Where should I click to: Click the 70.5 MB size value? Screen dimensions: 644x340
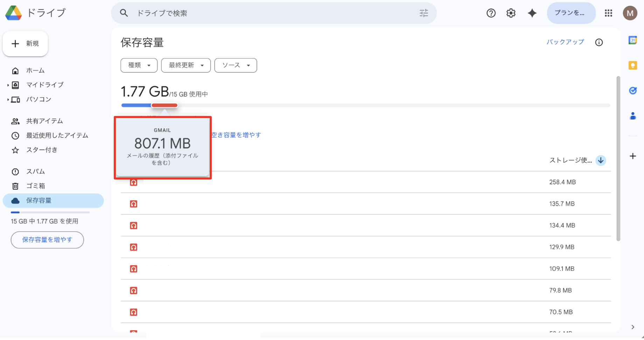(x=561, y=312)
